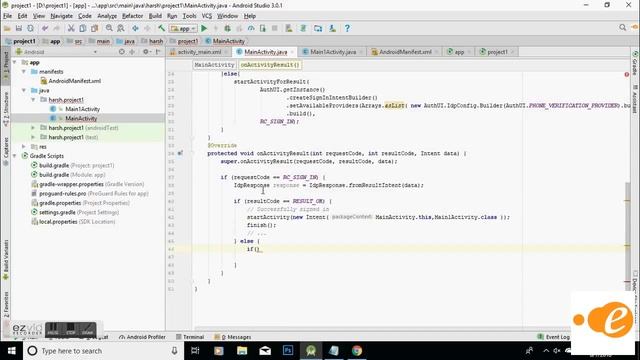The image size is (640, 360).
Task: Click the Profile app gauge icon
Action: pyautogui.click(x=251, y=28)
